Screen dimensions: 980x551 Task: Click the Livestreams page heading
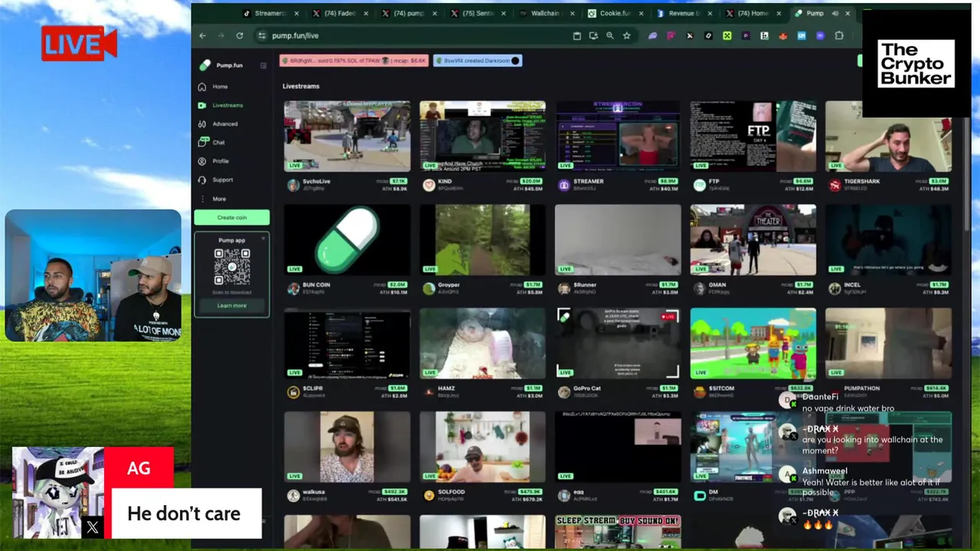coord(301,86)
